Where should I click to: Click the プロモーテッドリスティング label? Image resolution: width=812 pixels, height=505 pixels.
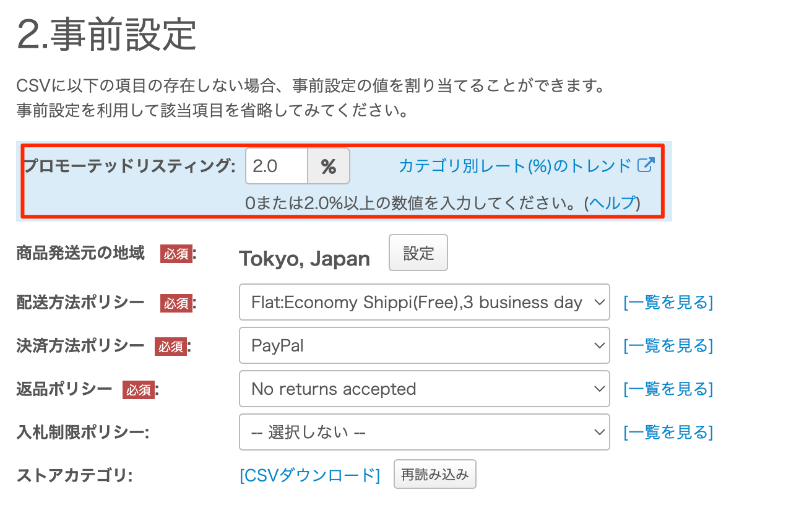tap(129, 166)
